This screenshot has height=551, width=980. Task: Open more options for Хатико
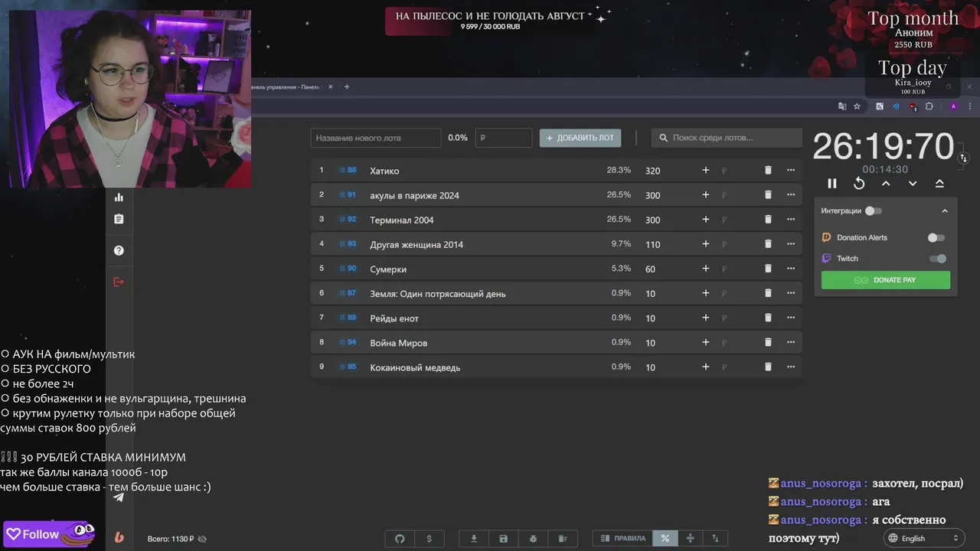791,171
